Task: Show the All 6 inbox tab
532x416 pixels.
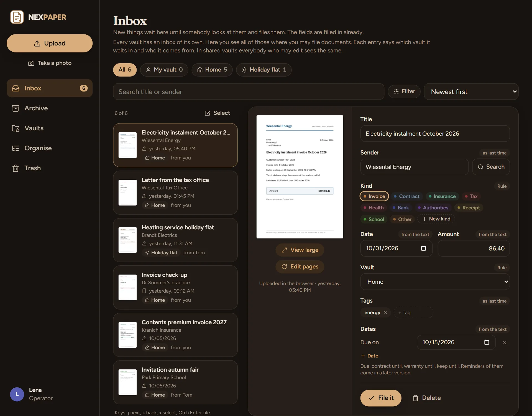Action: point(125,70)
